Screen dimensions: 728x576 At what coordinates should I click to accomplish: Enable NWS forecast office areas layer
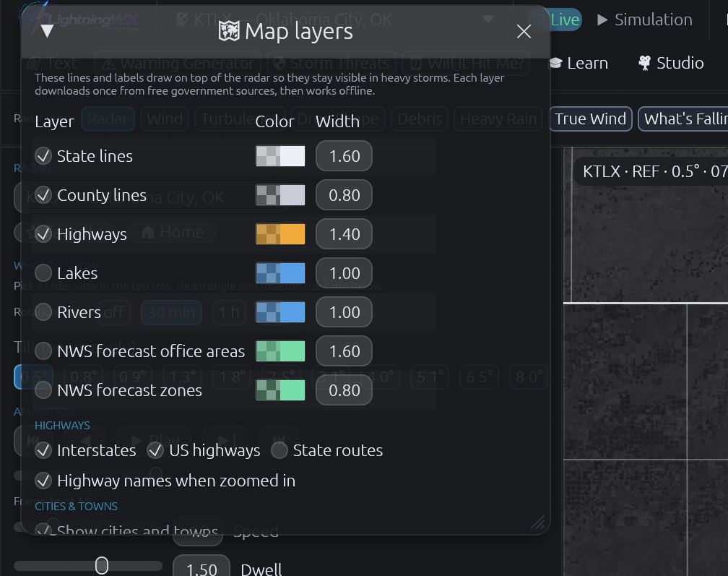pyautogui.click(x=43, y=351)
